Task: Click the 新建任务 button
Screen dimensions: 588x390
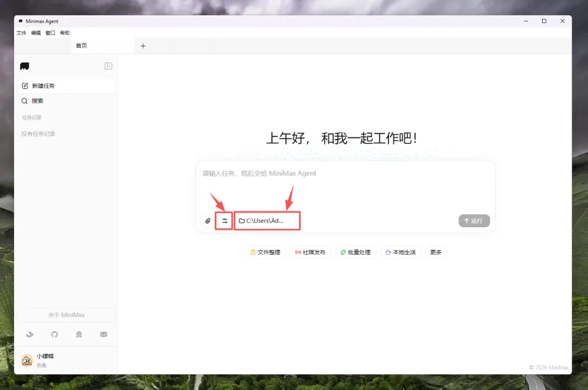Action: [x=66, y=86]
